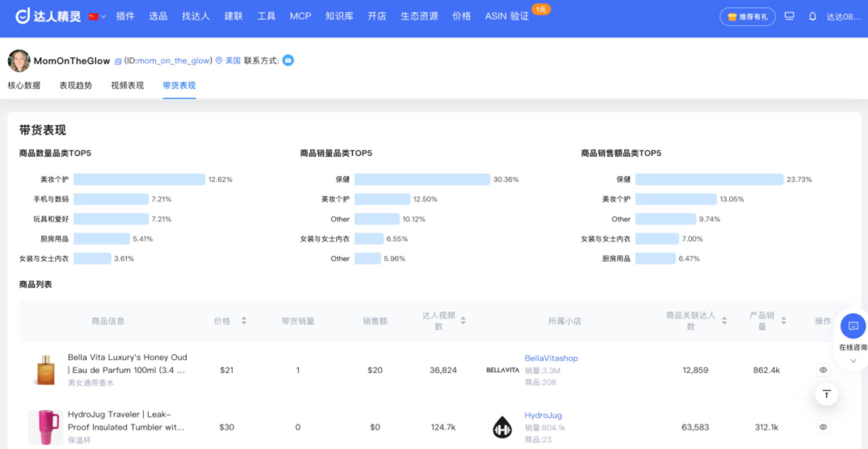Open the 建联 menu
The image size is (868, 449).
coord(233,16)
